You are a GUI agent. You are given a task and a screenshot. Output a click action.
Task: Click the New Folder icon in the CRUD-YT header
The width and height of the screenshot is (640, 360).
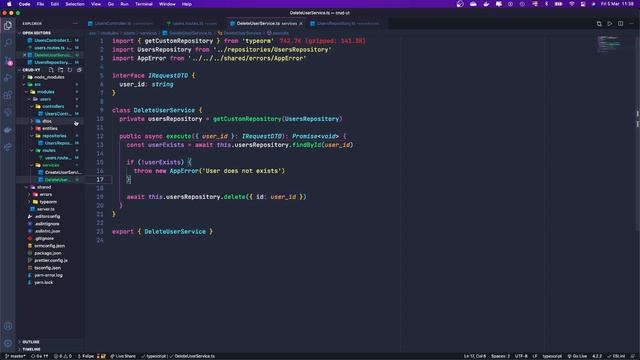click(x=60, y=70)
